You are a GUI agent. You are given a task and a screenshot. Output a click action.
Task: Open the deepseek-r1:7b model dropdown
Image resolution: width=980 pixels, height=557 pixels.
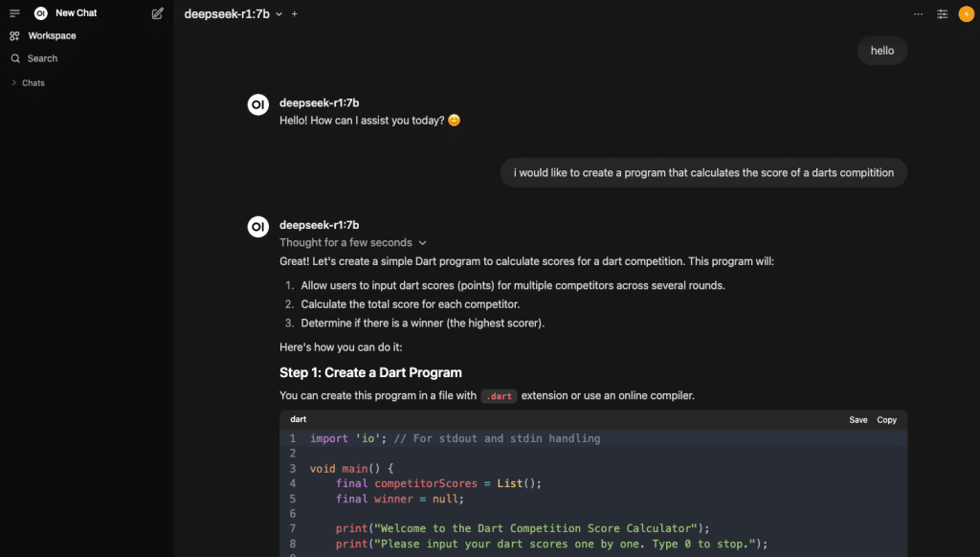(234, 13)
